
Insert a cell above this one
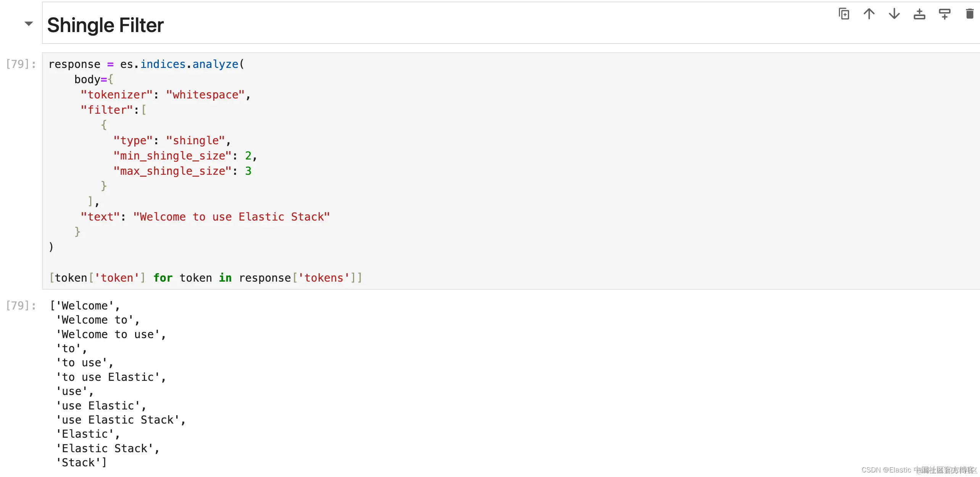coord(919,14)
